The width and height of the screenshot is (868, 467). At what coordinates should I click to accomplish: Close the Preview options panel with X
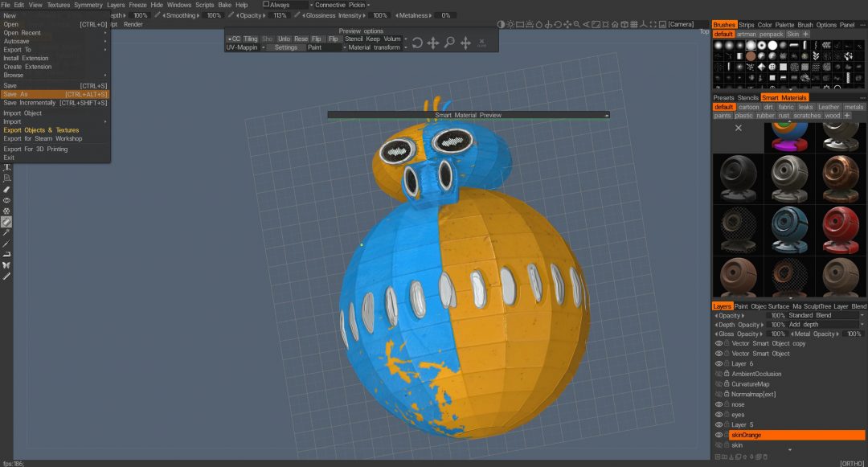[x=481, y=42]
